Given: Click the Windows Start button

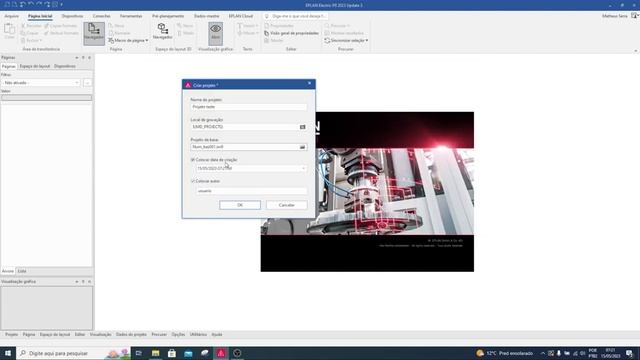Looking at the screenshot, I should click(x=8, y=353).
